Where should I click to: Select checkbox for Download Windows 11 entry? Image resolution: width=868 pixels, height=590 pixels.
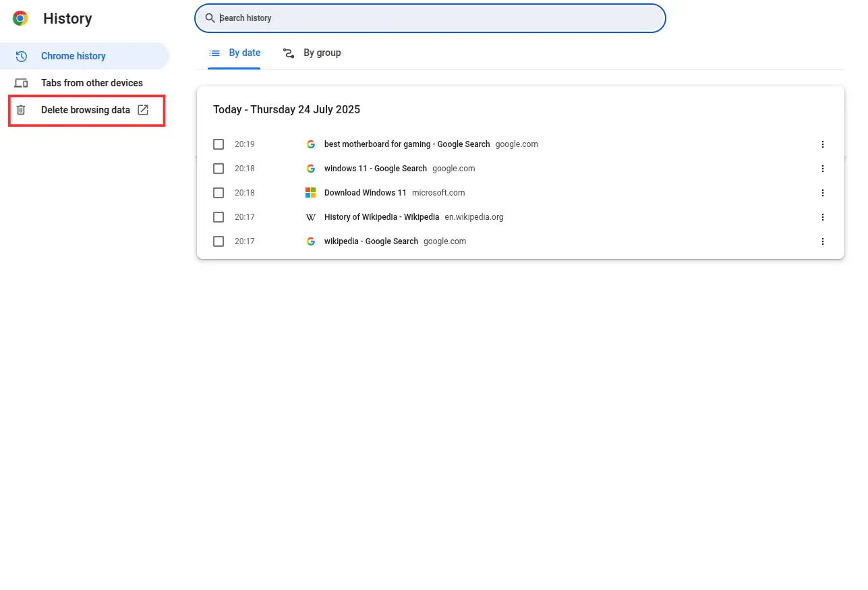[x=219, y=193]
